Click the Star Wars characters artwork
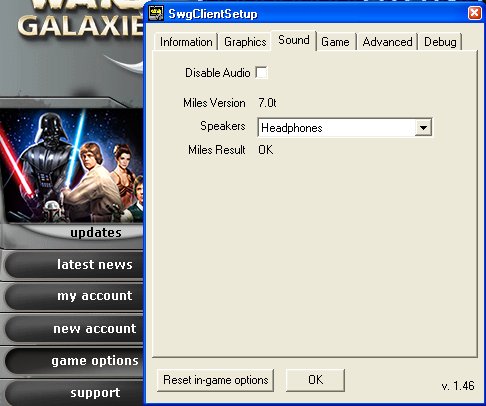The height and width of the screenshot is (406, 486). (71, 165)
